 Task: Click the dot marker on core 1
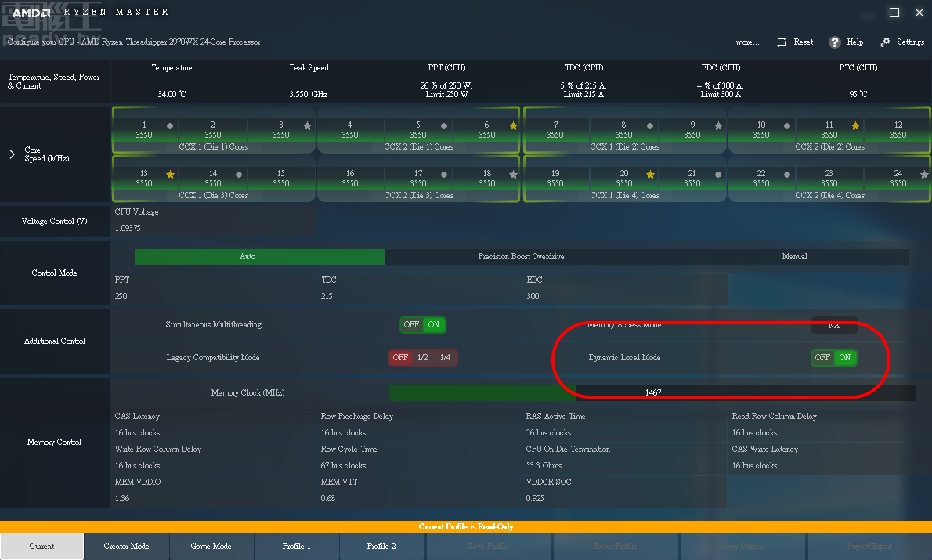click(x=170, y=126)
